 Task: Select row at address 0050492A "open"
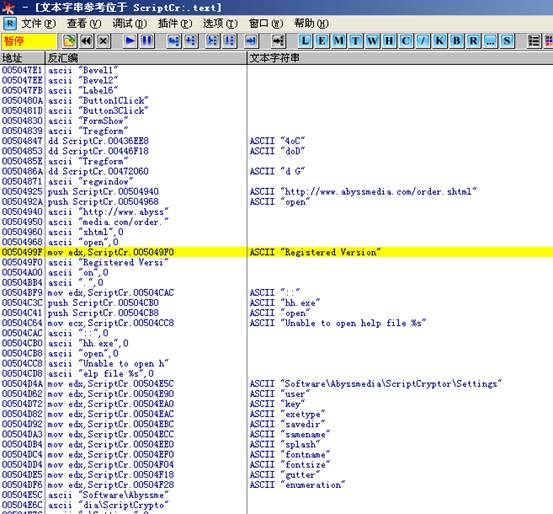pos(276,202)
